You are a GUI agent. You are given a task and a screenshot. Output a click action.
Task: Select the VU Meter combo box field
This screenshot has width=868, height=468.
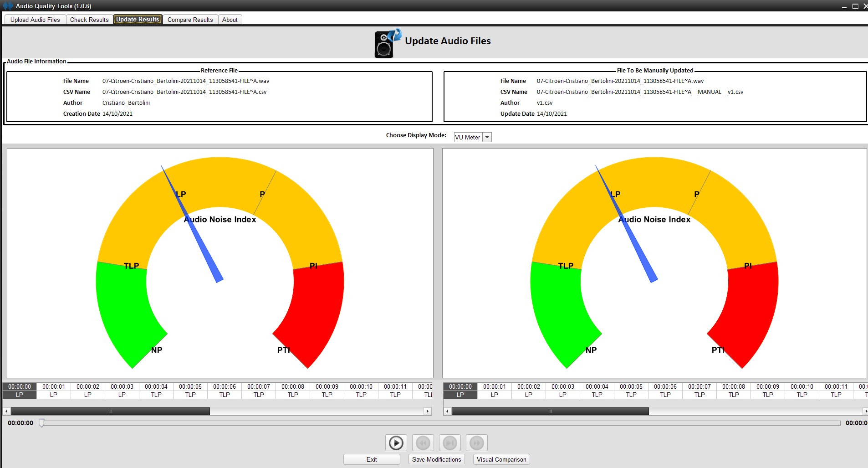tap(468, 137)
